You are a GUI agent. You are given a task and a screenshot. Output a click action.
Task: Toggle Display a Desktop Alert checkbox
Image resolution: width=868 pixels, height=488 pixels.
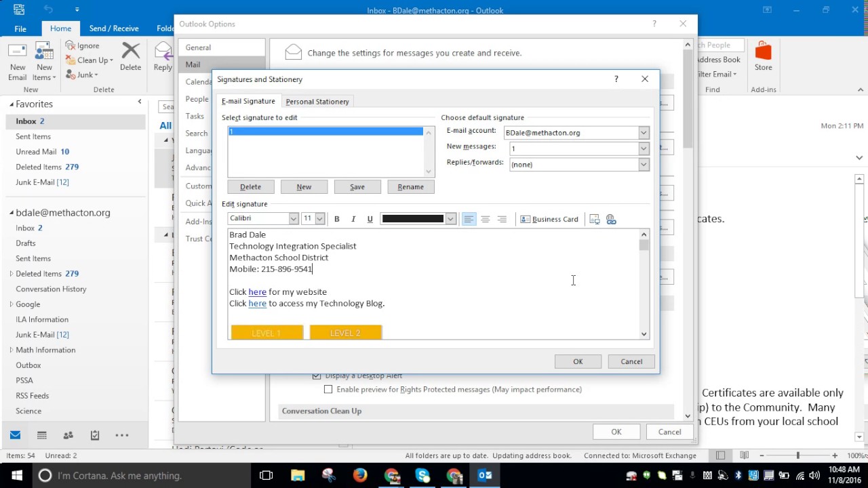317,375
